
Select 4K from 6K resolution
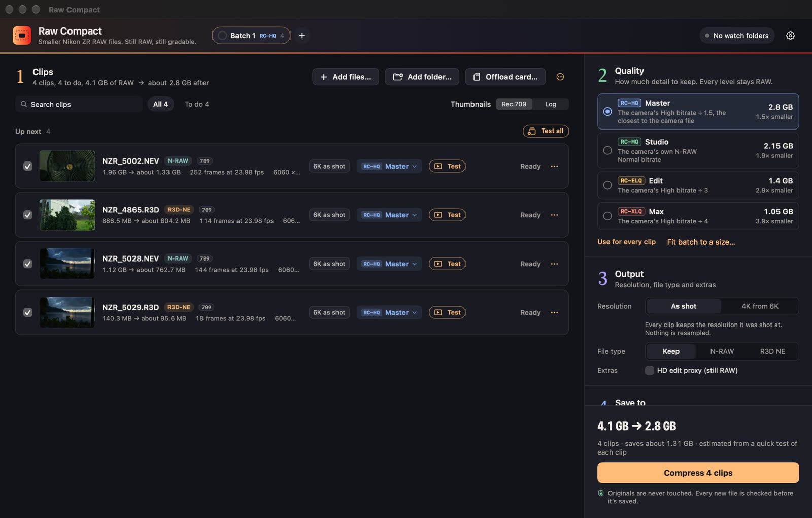point(760,306)
